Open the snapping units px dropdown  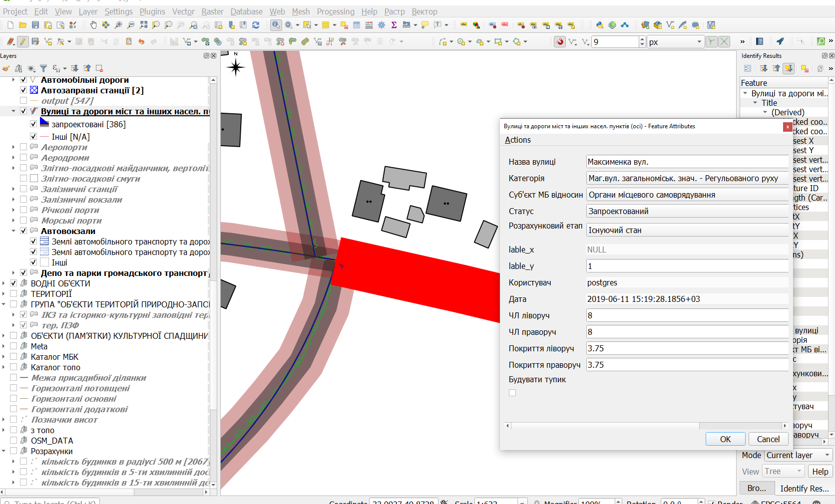675,42
